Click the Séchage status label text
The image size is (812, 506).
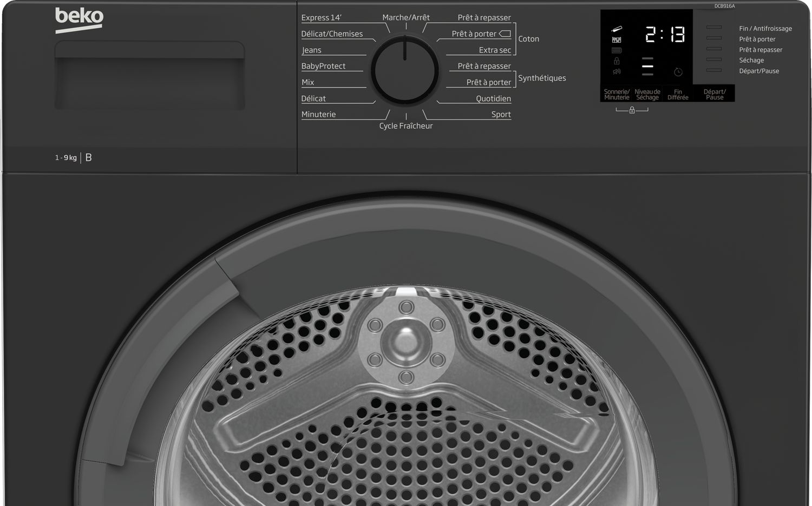click(751, 60)
